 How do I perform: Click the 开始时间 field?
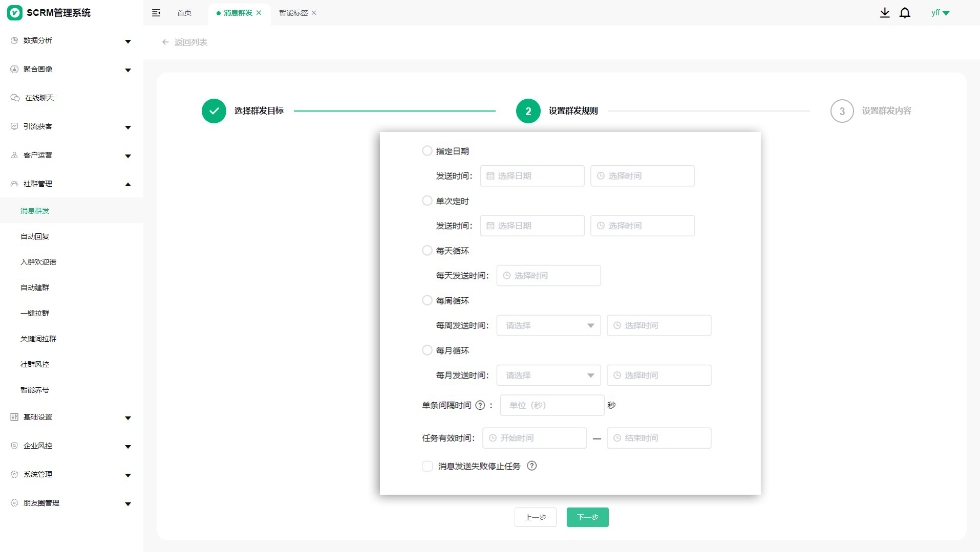pyautogui.click(x=535, y=438)
